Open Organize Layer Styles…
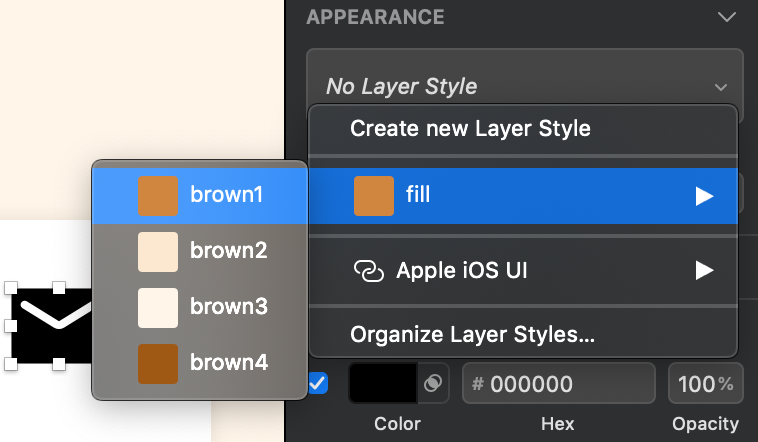The height and width of the screenshot is (442, 758). click(x=472, y=335)
